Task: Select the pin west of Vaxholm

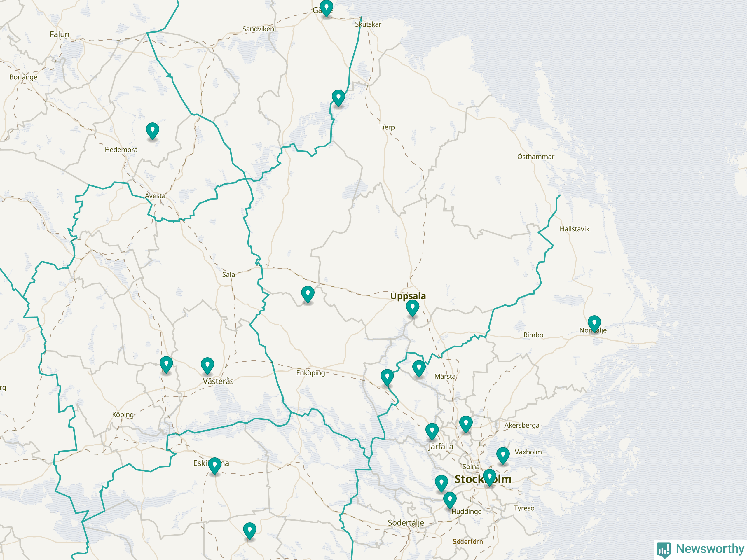Action: [x=503, y=455]
